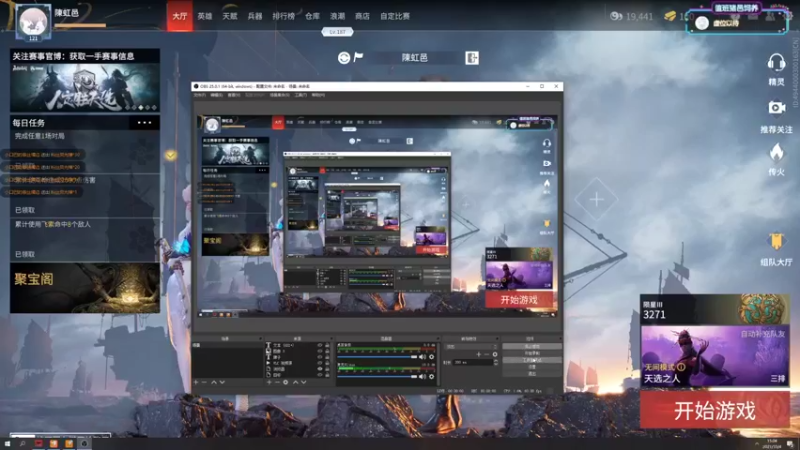Click OBS 设置 settings button
The height and width of the screenshot is (450, 800).
532,367
